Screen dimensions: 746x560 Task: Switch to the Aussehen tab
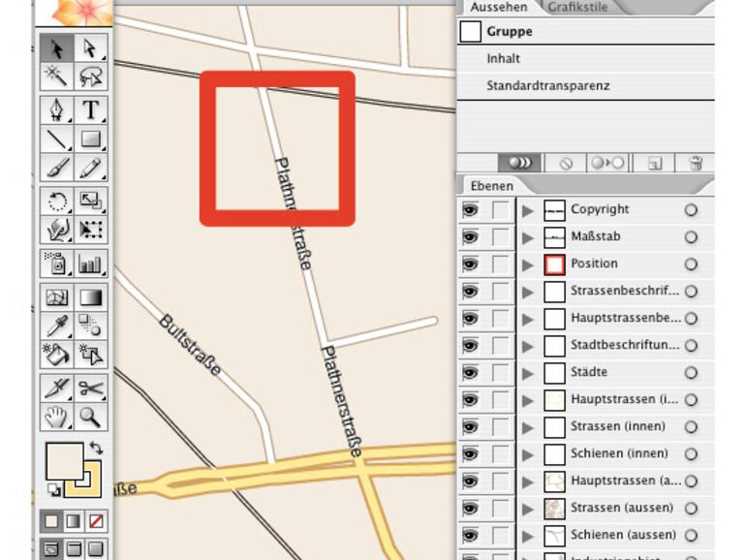point(499,7)
